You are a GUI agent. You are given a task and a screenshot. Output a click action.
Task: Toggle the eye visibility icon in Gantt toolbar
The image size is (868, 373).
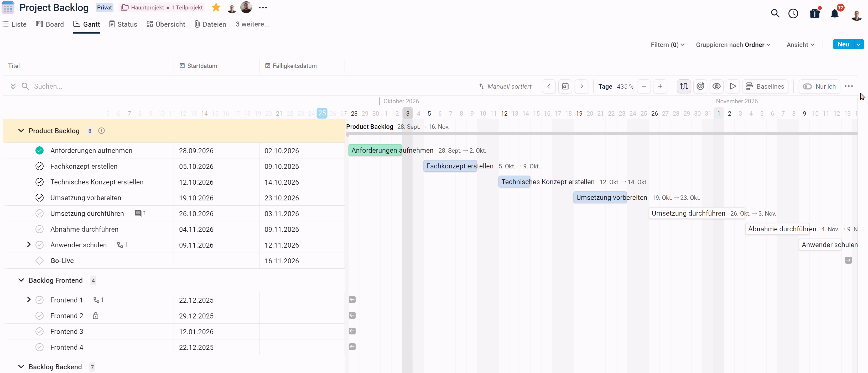(x=716, y=87)
